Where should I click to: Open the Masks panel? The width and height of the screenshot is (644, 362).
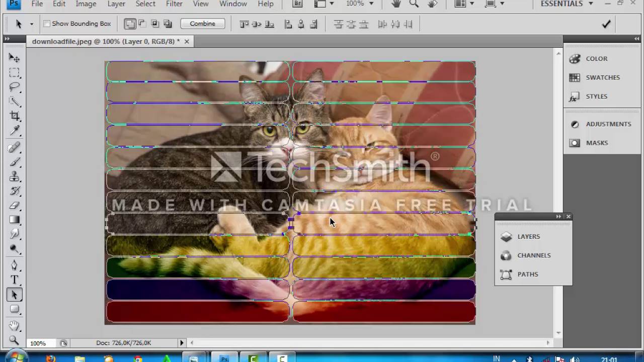tap(597, 143)
